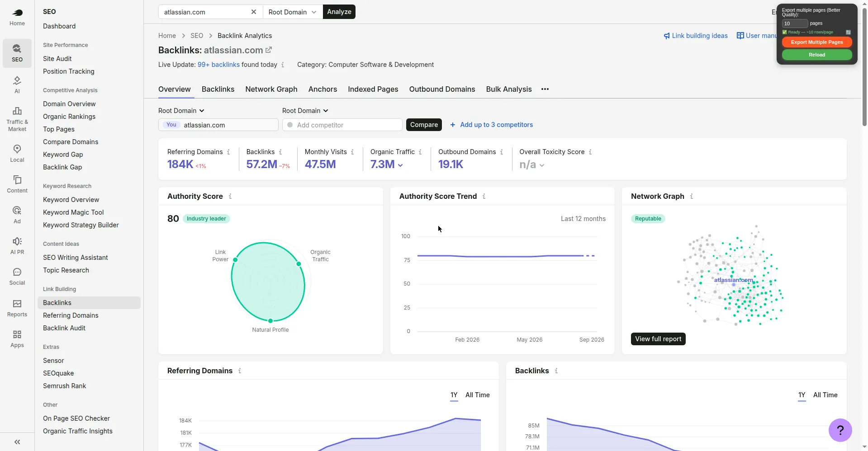Select All Time for Backlinks chart
Viewport: 868px width, 451px height.
coord(825,395)
